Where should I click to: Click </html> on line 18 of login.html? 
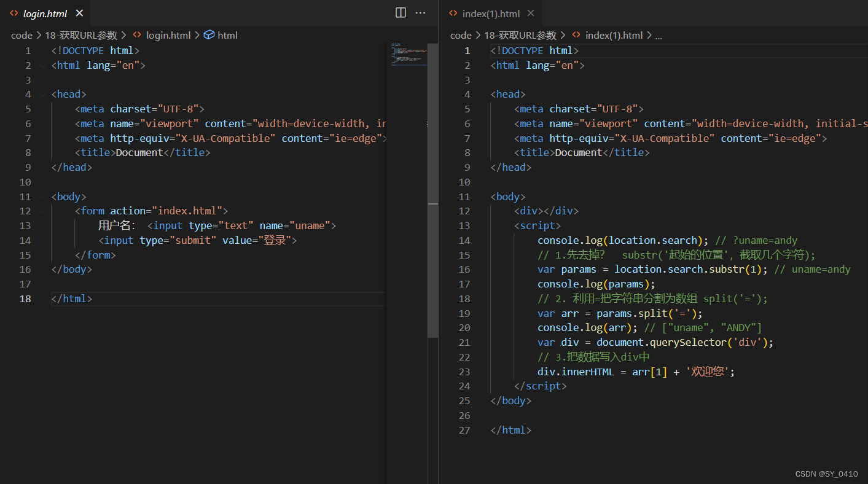click(x=72, y=299)
